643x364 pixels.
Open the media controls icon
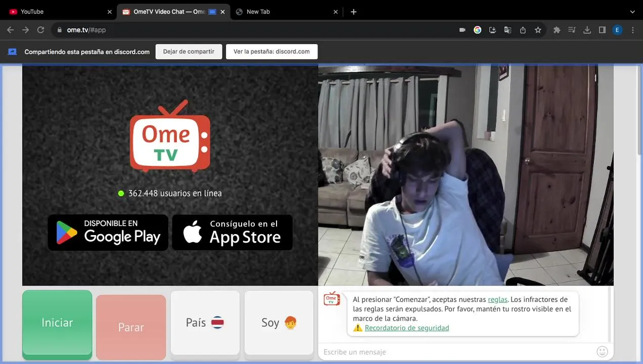[572, 30]
